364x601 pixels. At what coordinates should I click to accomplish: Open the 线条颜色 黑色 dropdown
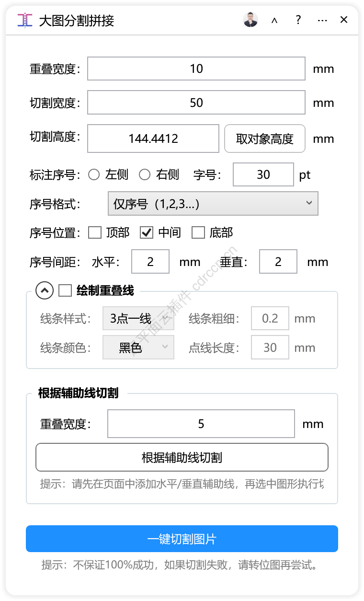click(x=138, y=347)
